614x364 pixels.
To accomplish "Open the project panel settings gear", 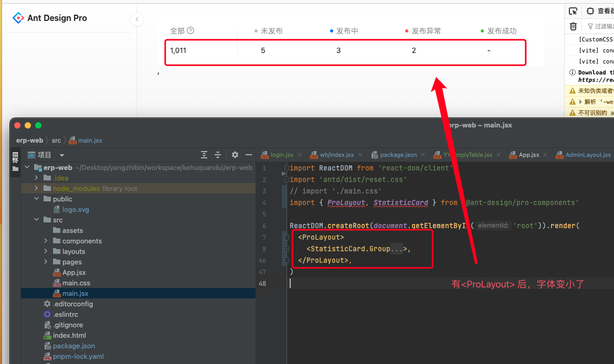I will coord(235,155).
